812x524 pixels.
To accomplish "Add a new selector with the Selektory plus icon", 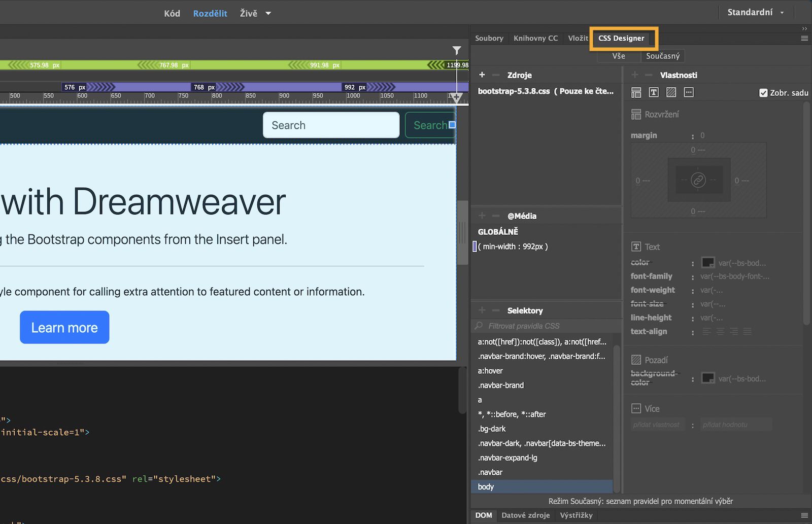I will pos(482,310).
